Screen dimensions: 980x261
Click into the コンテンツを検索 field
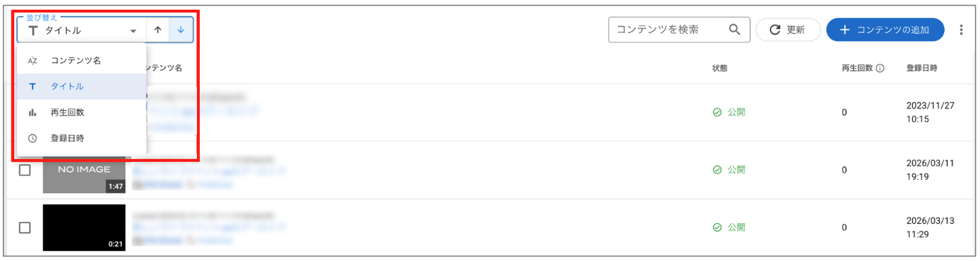click(669, 30)
